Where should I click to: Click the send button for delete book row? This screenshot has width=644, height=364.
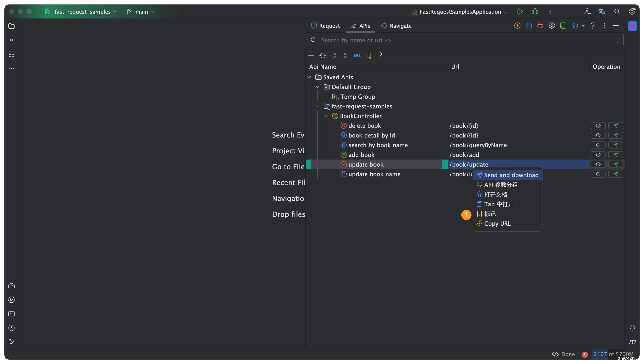[616, 126]
